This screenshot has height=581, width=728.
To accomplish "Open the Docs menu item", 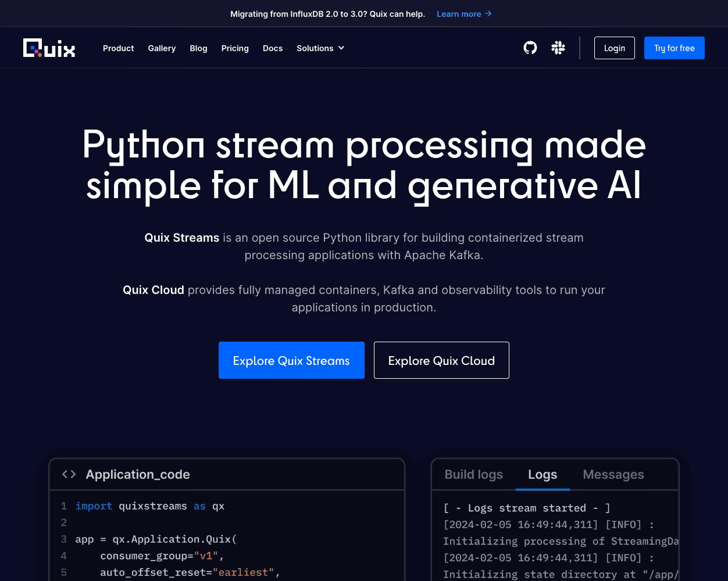I will tap(273, 48).
